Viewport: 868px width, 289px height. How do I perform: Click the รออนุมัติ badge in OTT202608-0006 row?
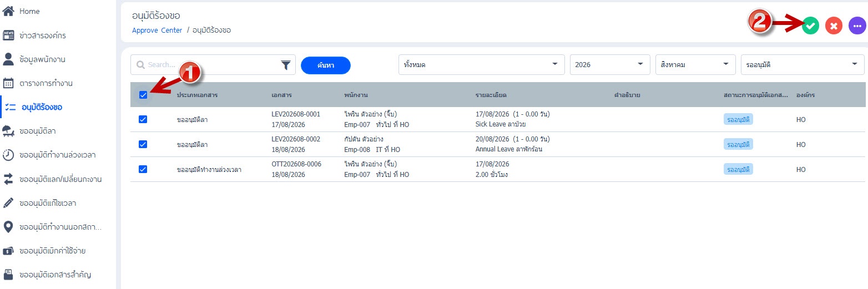click(x=738, y=169)
